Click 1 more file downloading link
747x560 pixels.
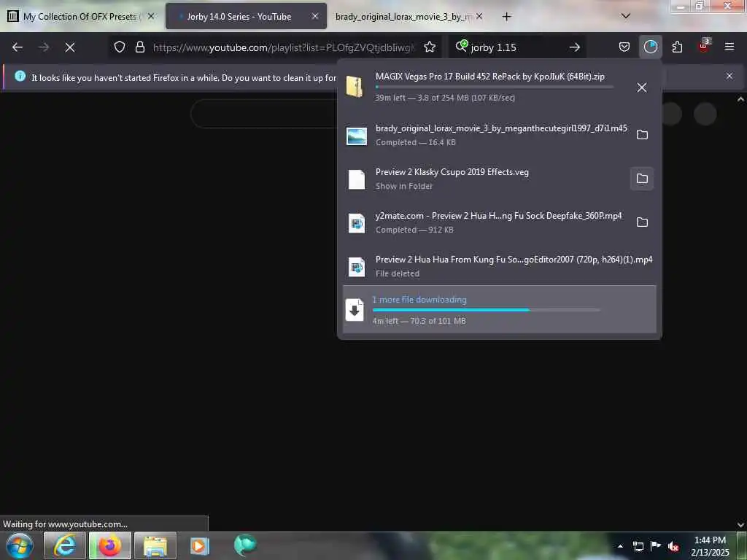419,300
